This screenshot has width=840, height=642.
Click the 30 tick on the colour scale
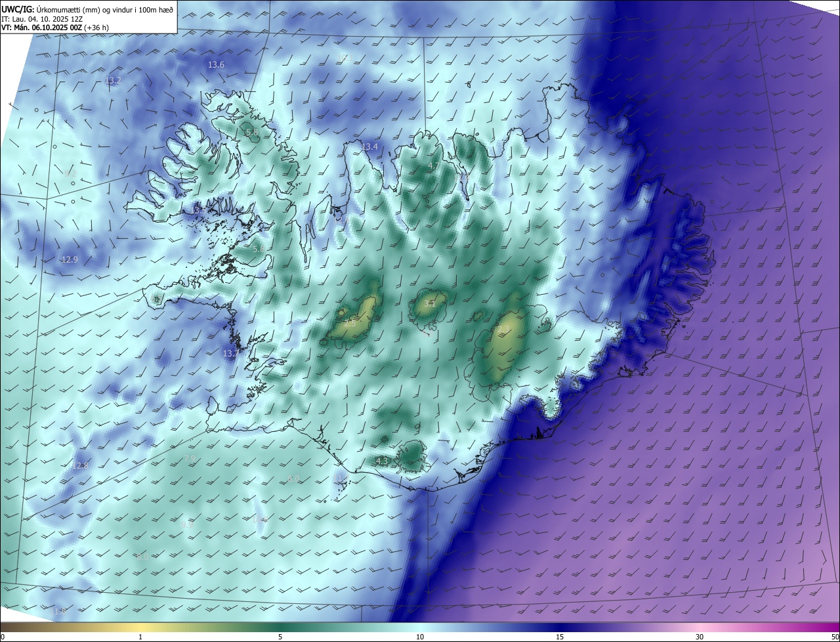pyautogui.click(x=700, y=637)
